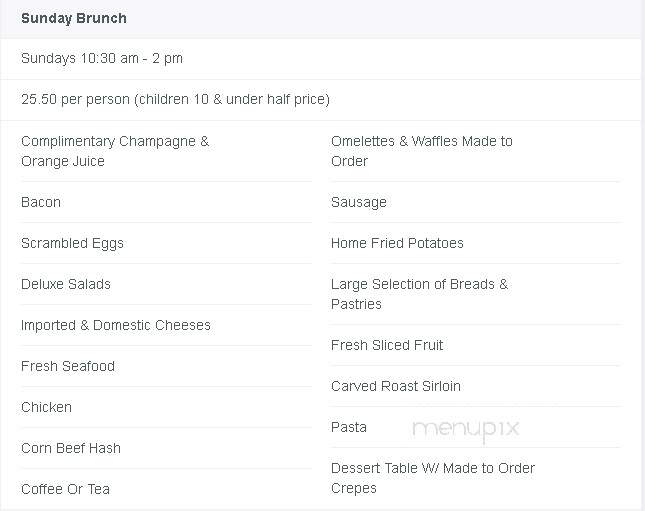Screen dimensions: 645x511
Task: Select the Scrambled Eggs item
Action: [x=72, y=243]
